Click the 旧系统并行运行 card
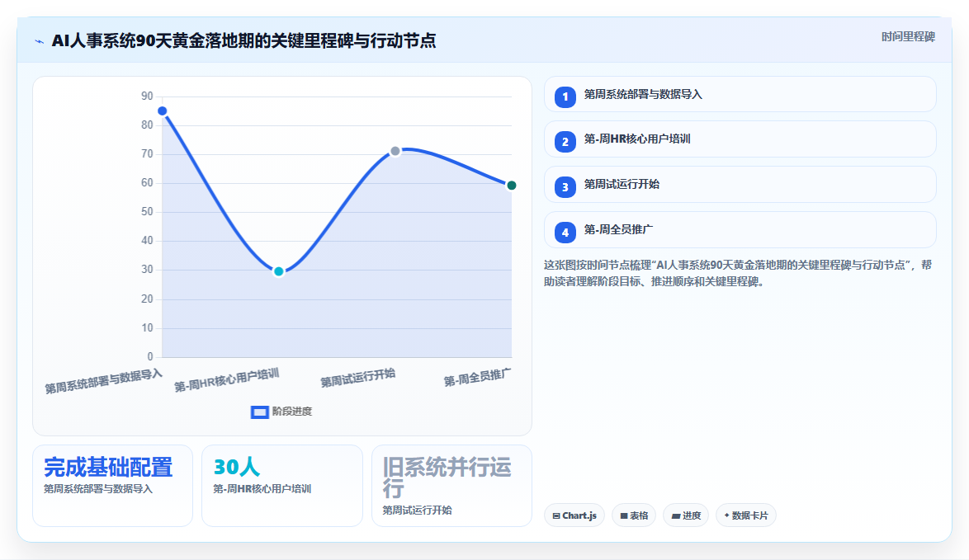The image size is (969, 560). coord(451,486)
